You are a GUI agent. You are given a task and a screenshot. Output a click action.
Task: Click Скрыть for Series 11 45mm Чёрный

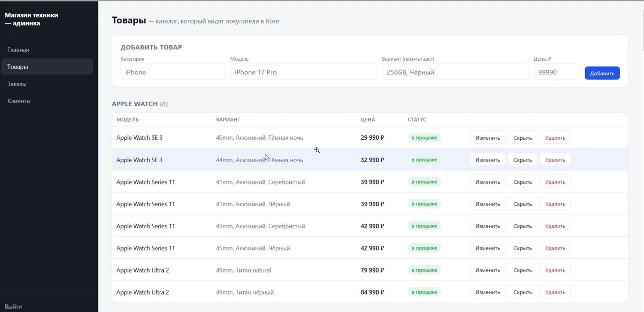[x=523, y=248]
